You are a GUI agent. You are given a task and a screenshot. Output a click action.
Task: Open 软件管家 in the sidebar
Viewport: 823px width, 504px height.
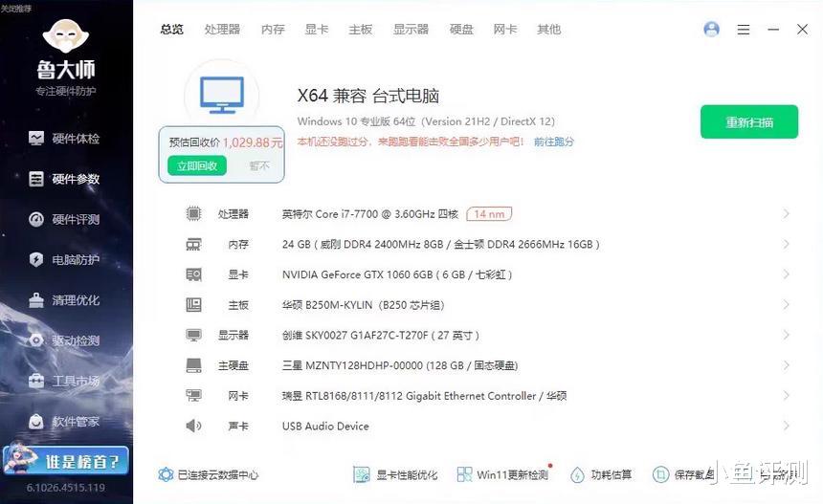click(x=64, y=421)
